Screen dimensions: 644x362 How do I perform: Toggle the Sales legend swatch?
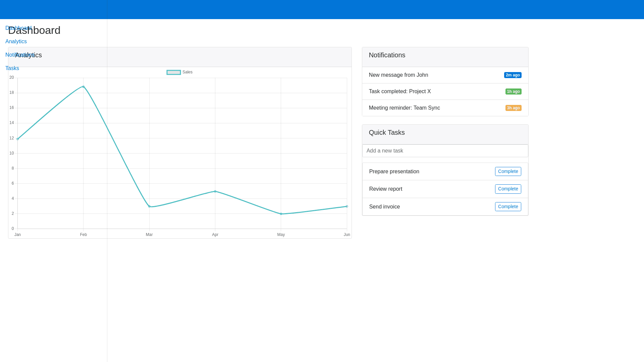pyautogui.click(x=174, y=72)
